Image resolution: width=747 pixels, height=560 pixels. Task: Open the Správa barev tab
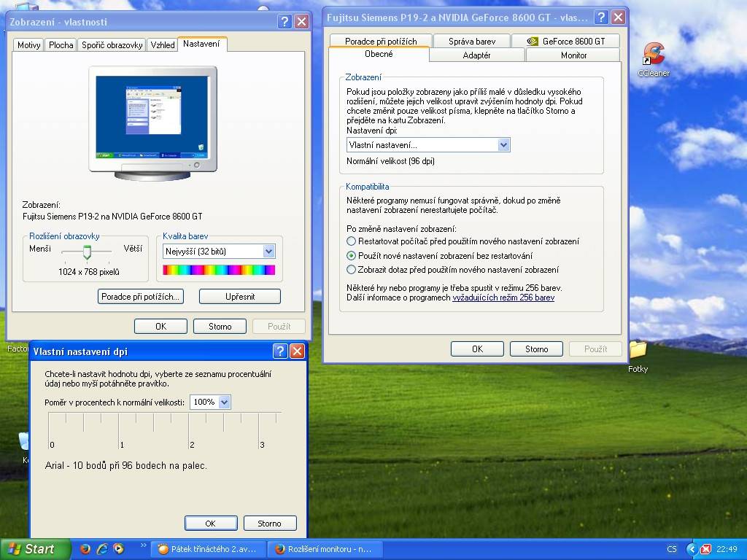coord(472,41)
